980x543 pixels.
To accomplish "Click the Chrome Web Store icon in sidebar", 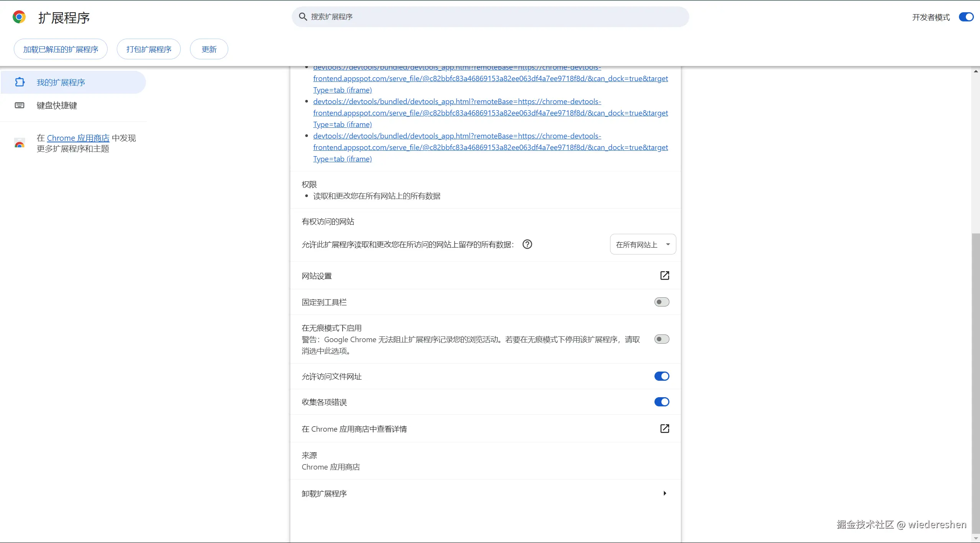I will click(x=20, y=143).
